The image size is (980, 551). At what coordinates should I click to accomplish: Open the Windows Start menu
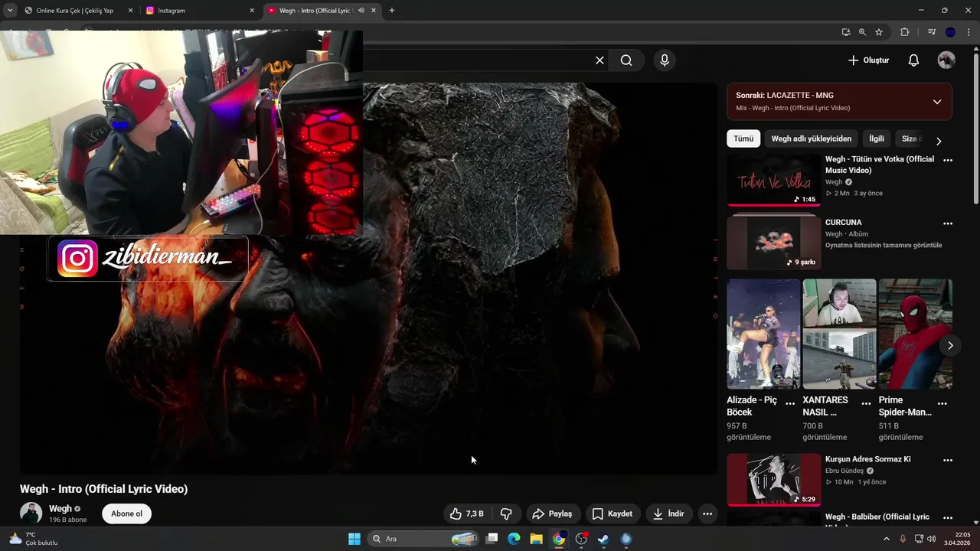[354, 539]
